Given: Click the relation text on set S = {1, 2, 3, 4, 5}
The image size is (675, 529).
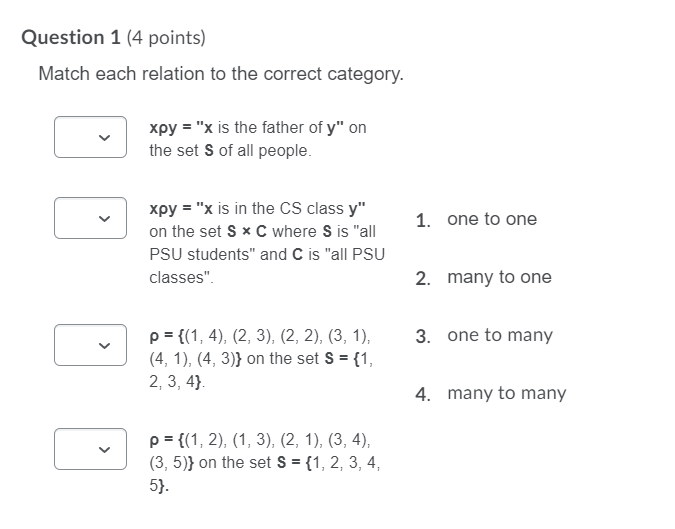Looking at the screenshot, I should tap(265, 463).
